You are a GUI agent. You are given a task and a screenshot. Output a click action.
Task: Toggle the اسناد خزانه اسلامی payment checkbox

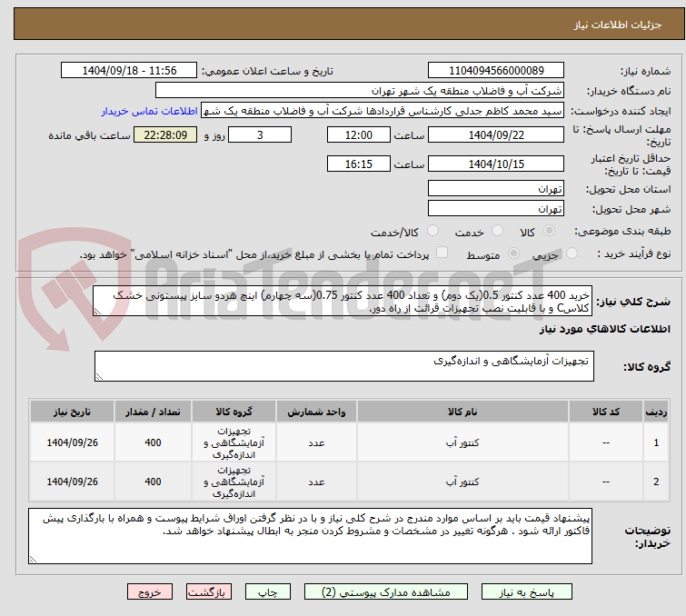(x=442, y=253)
